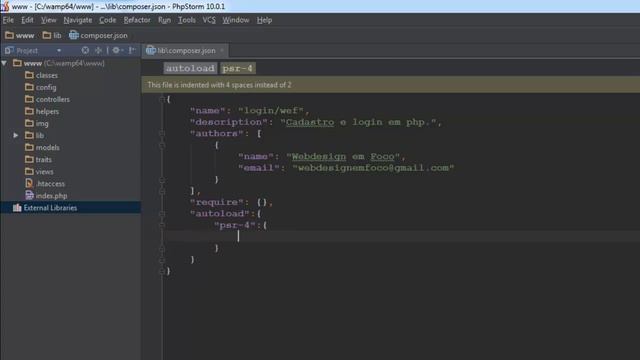
Task: Click the .htaccess file icon
Action: 29,183
